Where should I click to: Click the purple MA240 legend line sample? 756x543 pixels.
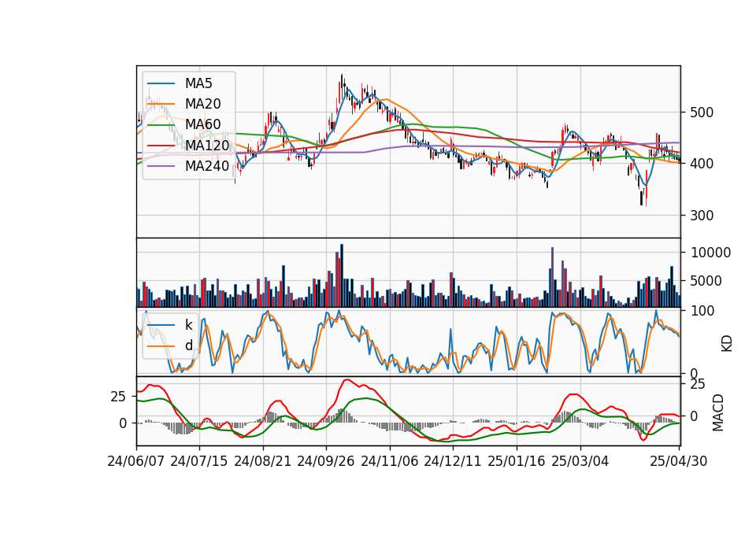point(161,166)
